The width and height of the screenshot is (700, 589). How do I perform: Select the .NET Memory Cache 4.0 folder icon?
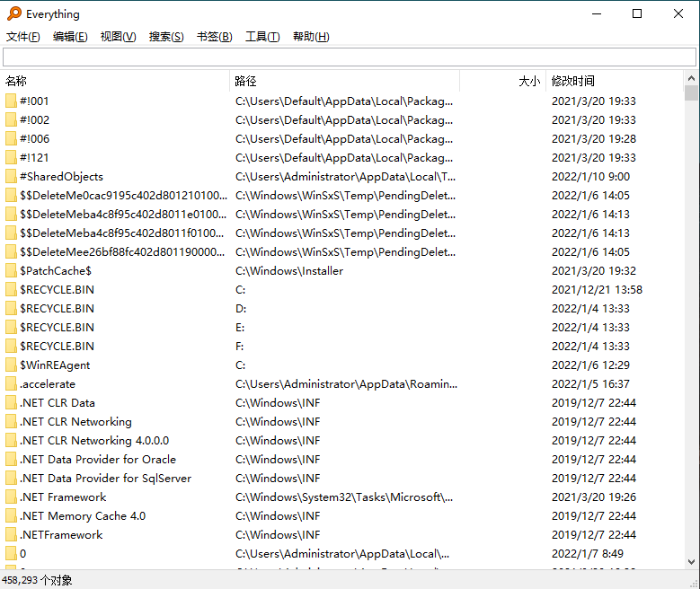(11, 515)
